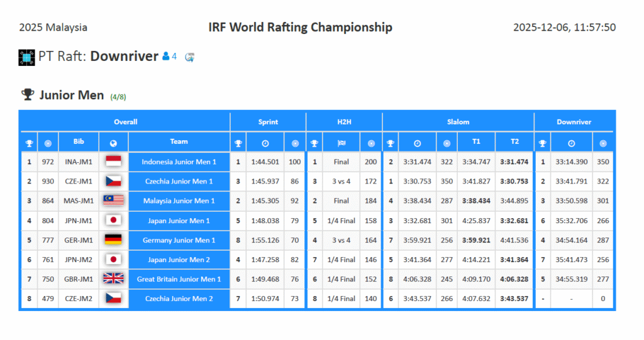Click the Overall points target icon
This screenshot has width=644, height=340.
pyautogui.click(x=48, y=143)
